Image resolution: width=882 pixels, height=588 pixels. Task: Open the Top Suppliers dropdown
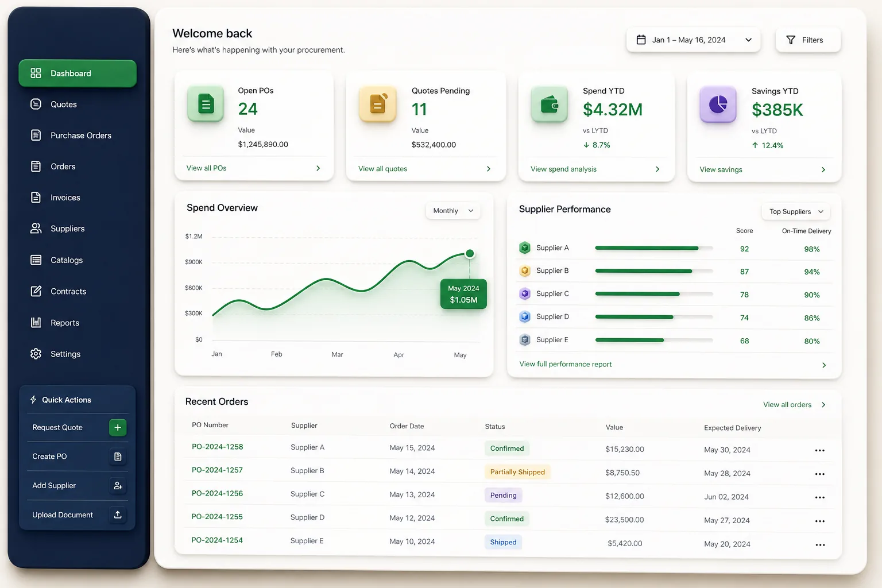tap(796, 211)
